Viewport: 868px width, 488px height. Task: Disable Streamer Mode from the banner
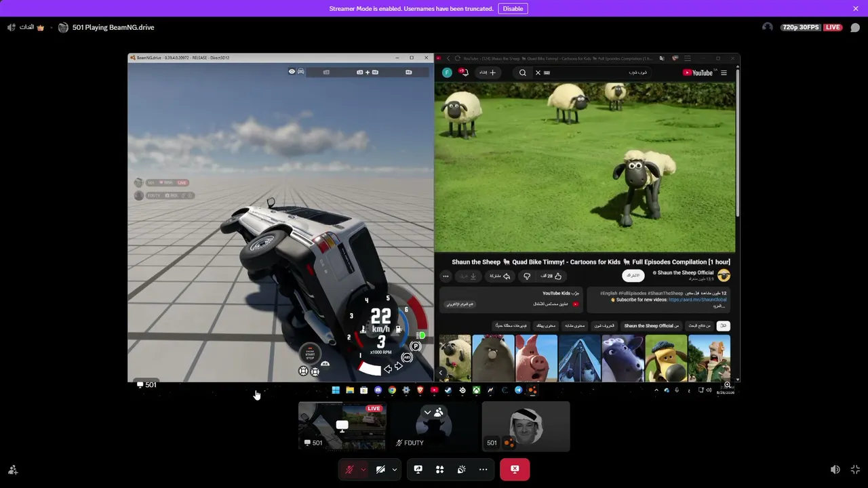coord(513,9)
